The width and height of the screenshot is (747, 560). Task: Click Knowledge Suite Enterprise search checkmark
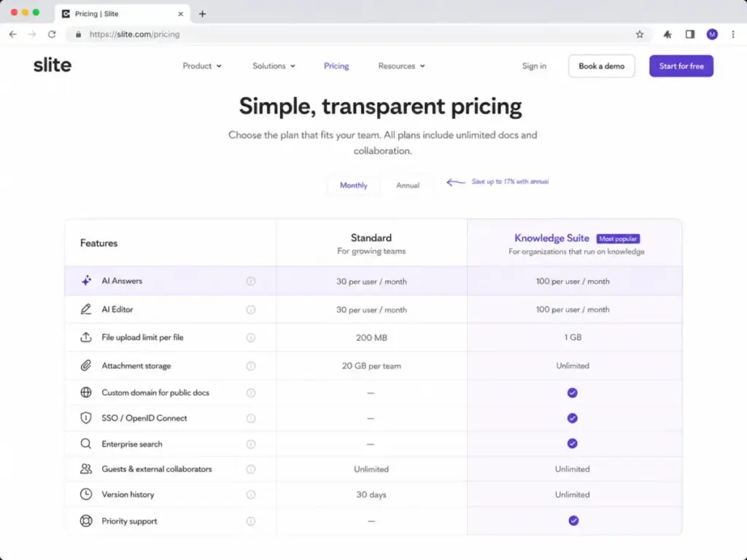572,443
